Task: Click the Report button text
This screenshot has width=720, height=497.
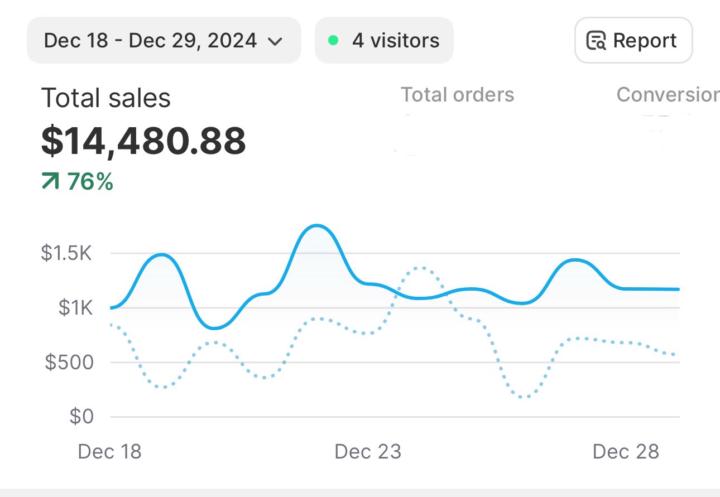Action: (x=645, y=41)
